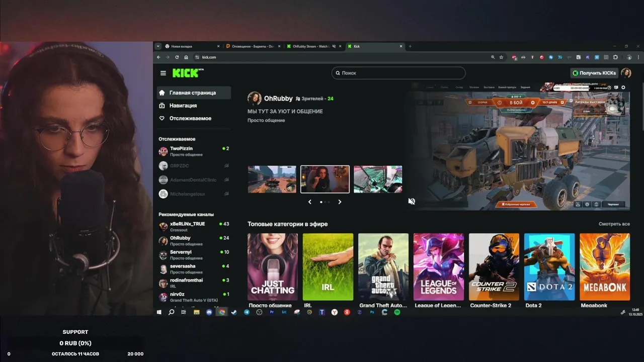Open Отслеживаемое in the sidebar menu

194,118
